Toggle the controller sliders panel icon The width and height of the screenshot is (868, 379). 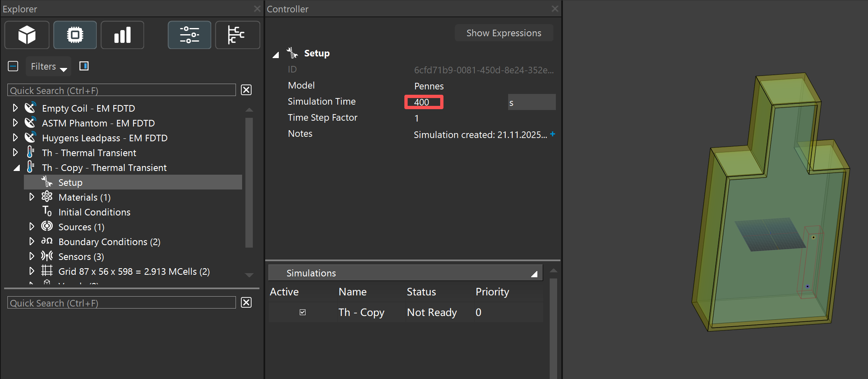tap(189, 35)
